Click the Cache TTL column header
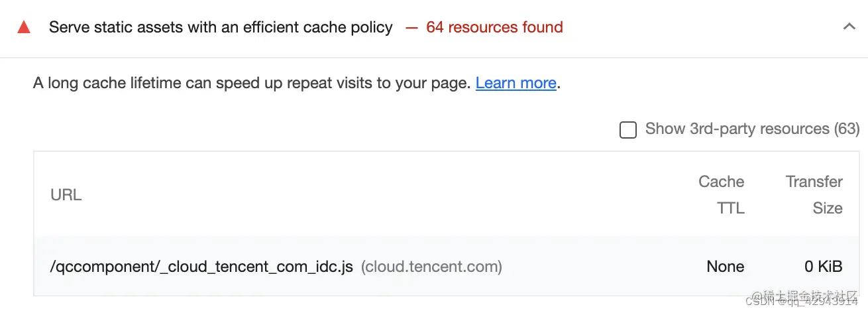Viewport: 868px width, 313px height. pos(721,195)
